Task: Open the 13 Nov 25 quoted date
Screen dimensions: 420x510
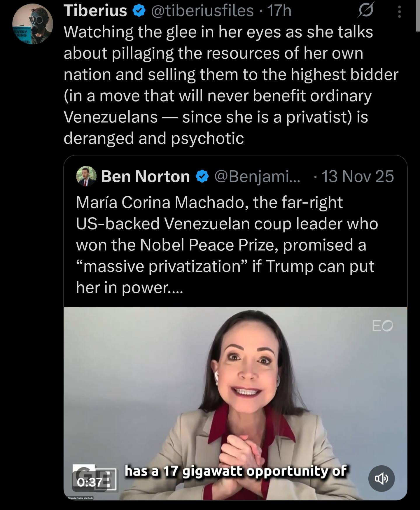Action: tap(358, 176)
